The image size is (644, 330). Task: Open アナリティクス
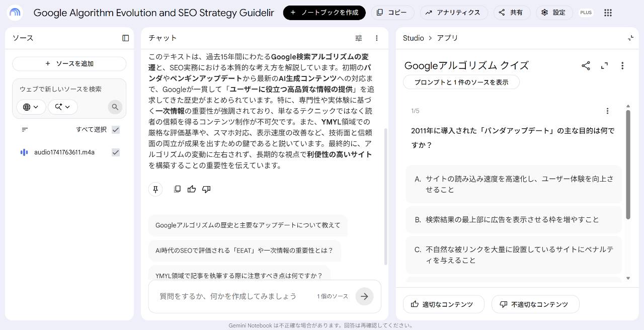pyautogui.click(x=453, y=13)
